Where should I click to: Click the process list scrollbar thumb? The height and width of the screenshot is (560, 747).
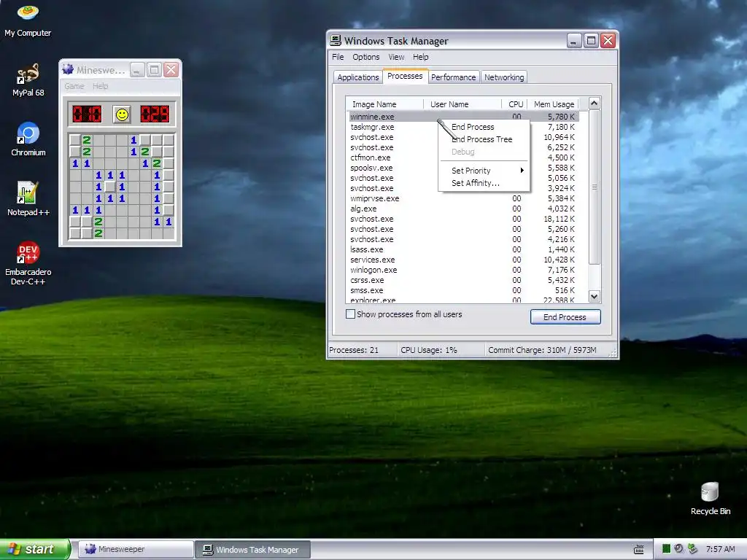pyautogui.click(x=594, y=187)
